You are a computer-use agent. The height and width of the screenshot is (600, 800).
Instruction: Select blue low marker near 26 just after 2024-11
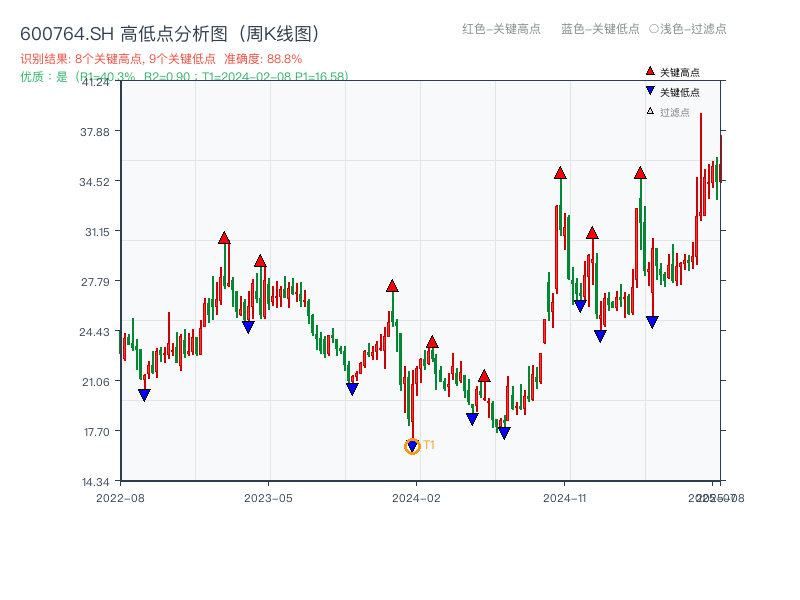pyautogui.click(x=580, y=306)
